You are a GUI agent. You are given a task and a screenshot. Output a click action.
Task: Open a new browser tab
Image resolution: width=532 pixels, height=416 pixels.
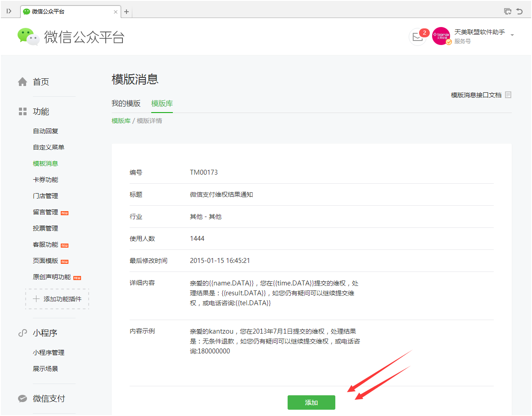pos(126,12)
